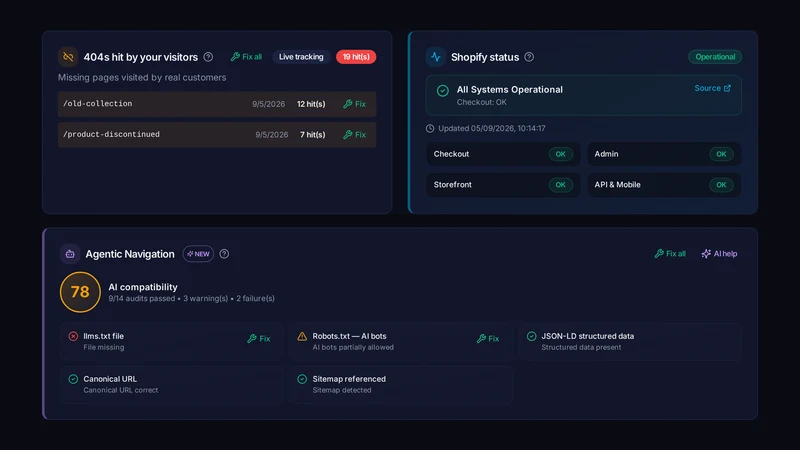The width and height of the screenshot is (800, 450).
Task: Click the Agentic Navigation robot icon
Action: coord(70,254)
